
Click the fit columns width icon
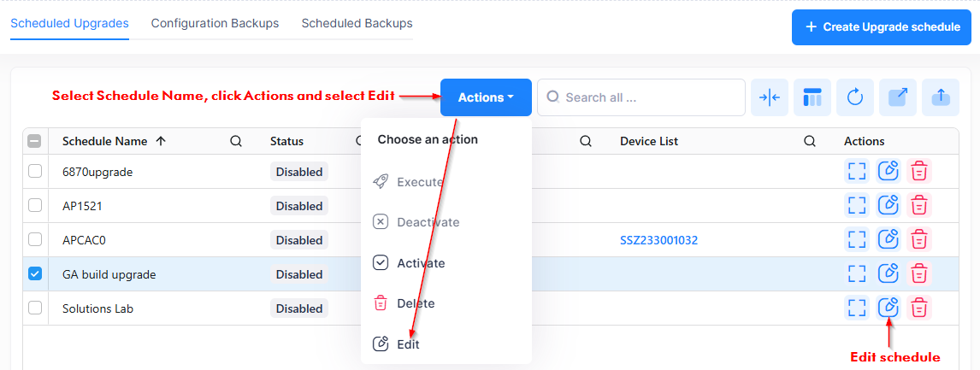(x=770, y=97)
